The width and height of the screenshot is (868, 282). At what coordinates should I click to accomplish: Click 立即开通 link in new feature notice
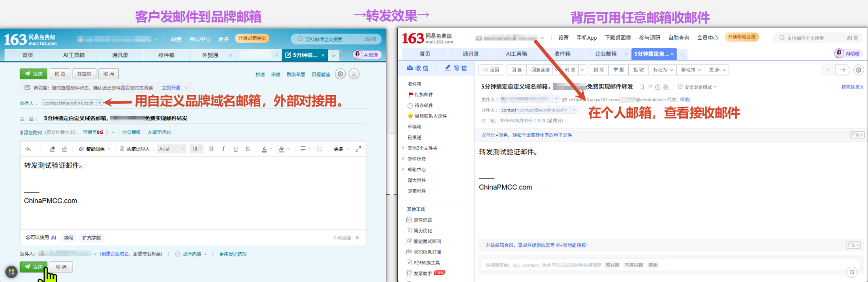click(171, 88)
